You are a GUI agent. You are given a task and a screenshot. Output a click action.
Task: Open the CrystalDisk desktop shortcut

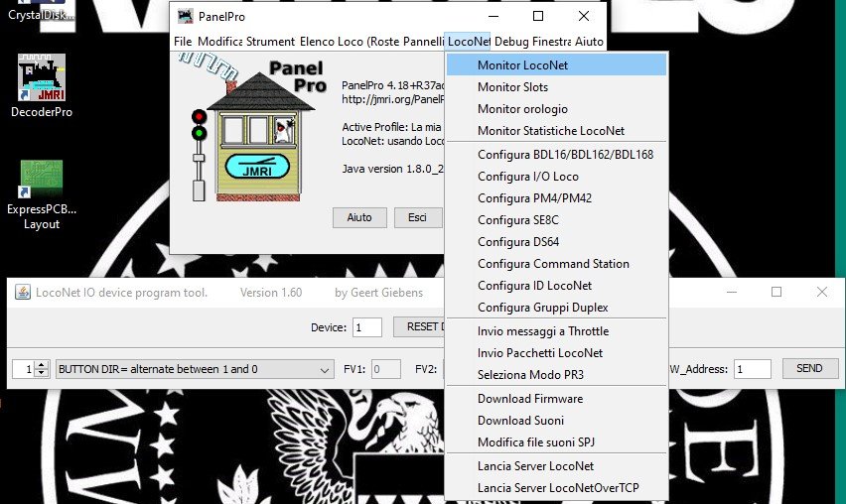[40, 12]
